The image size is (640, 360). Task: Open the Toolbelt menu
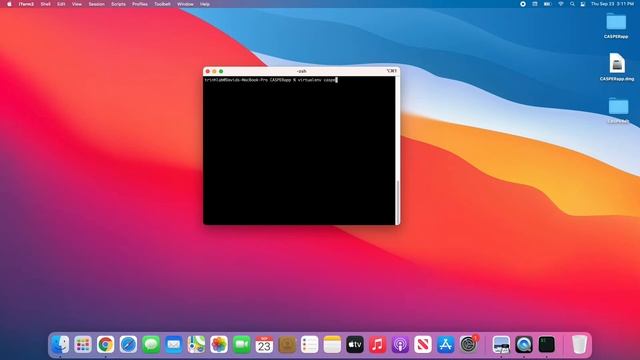(x=162, y=4)
